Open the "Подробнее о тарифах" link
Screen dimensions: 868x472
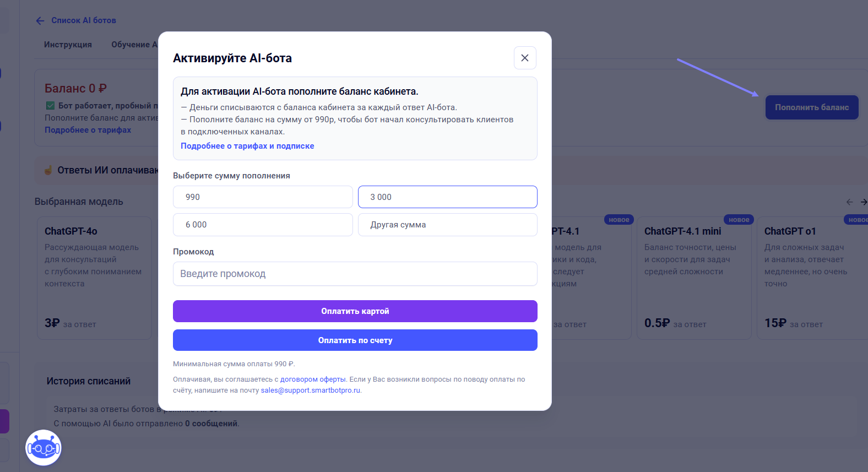88,130
